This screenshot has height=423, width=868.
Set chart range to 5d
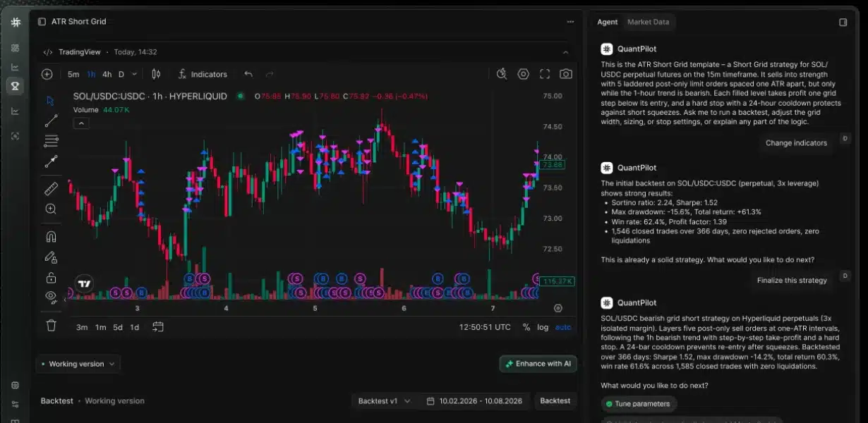coord(118,327)
